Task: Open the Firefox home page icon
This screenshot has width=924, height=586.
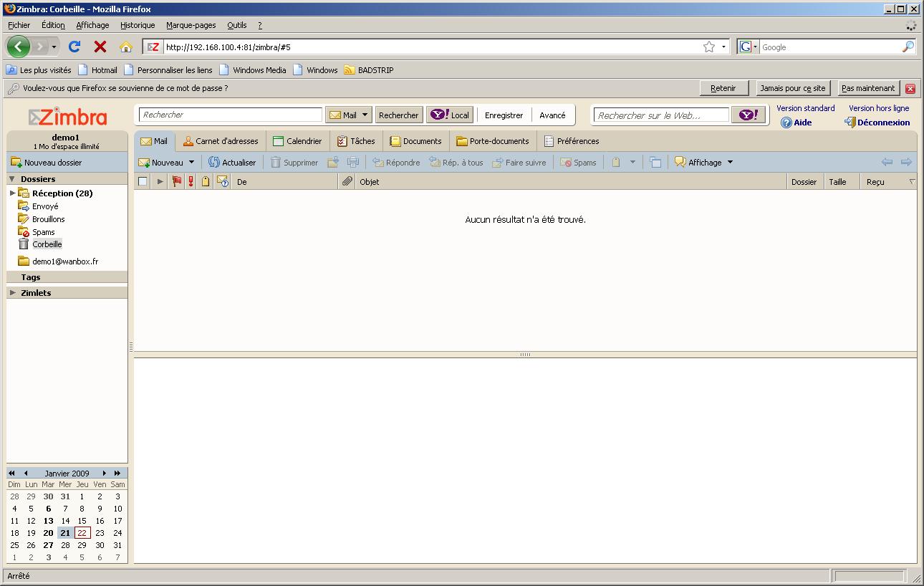Action: (126, 47)
